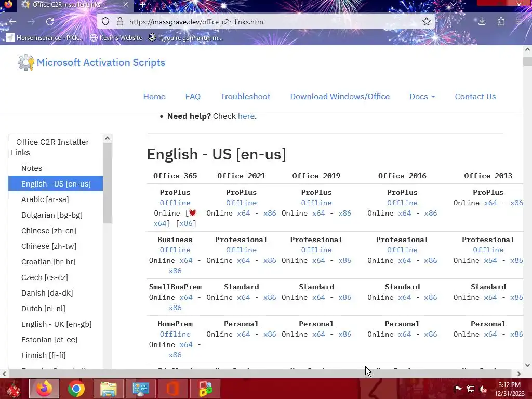The image size is (532, 399).
Task: Open the tracking protection shield icon
Action: point(105,22)
